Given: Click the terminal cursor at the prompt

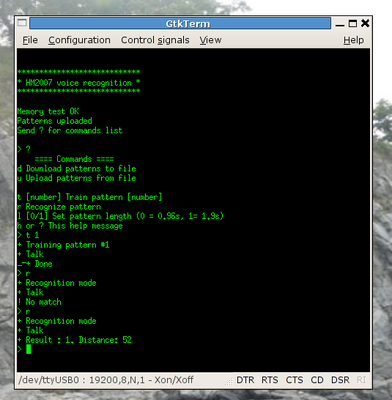Looking at the screenshot, I should (x=29, y=349).
